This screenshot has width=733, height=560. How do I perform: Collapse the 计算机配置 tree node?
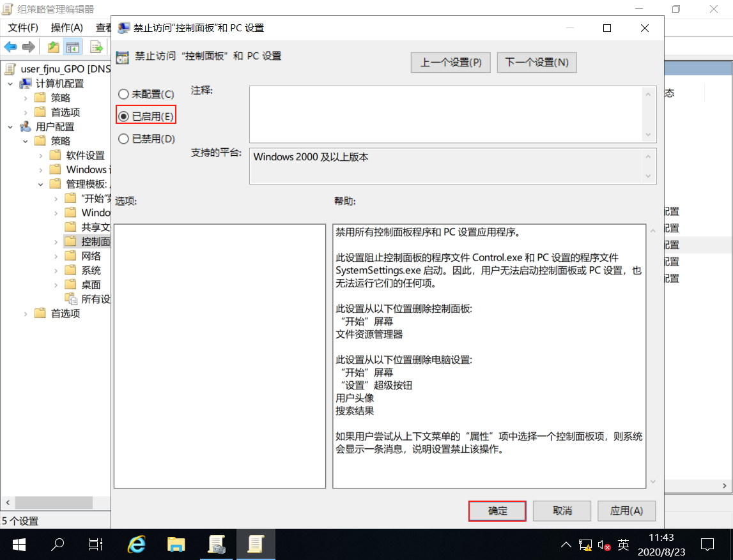pyautogui.click(x=10, y=84)
